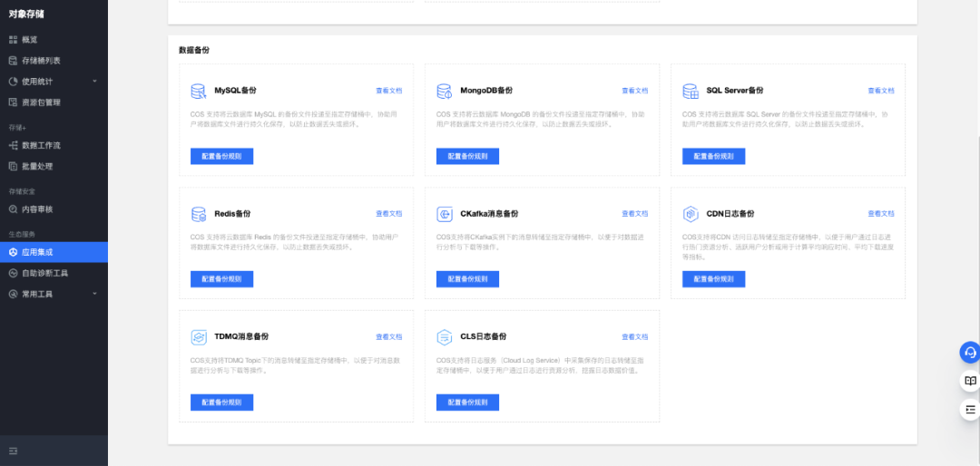Open 查看文档 link for CKafka消息备份
980x466 pixels.
point(635,214)
